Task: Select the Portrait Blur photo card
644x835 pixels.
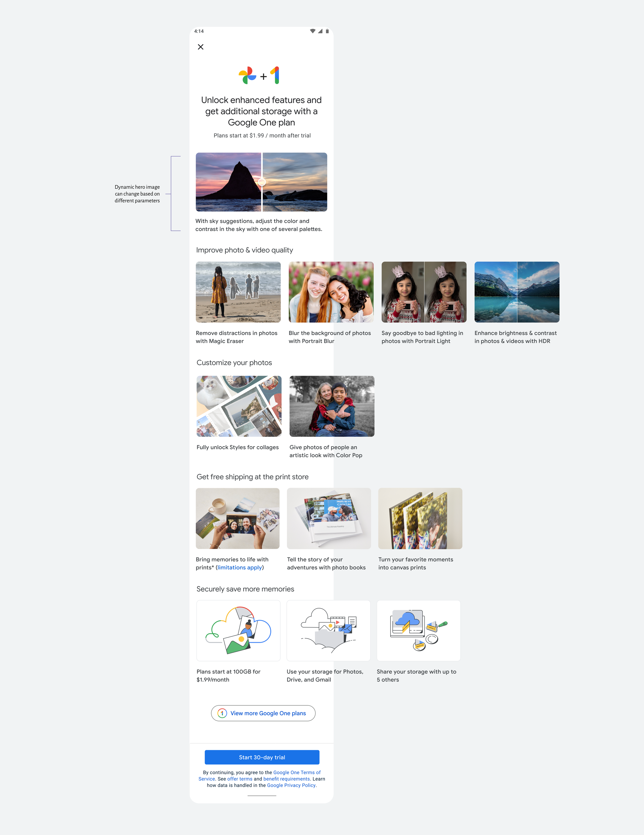Action: [331, 292]
